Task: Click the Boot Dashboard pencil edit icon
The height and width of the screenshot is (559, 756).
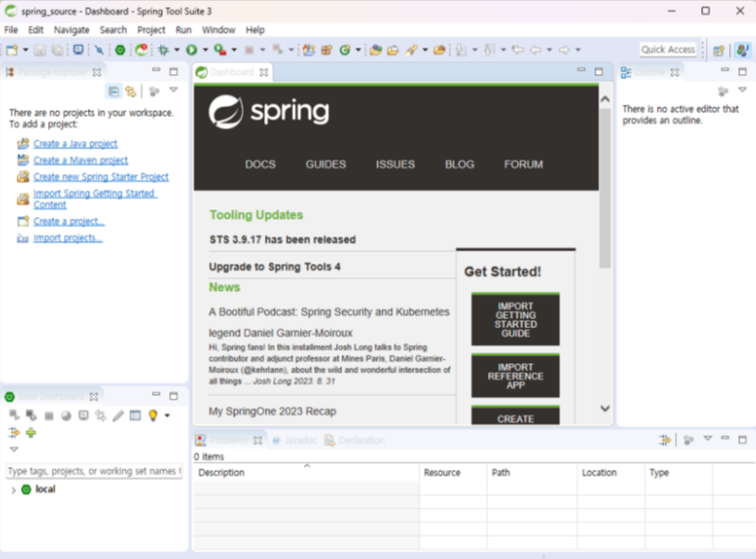Action: [119, 415]
